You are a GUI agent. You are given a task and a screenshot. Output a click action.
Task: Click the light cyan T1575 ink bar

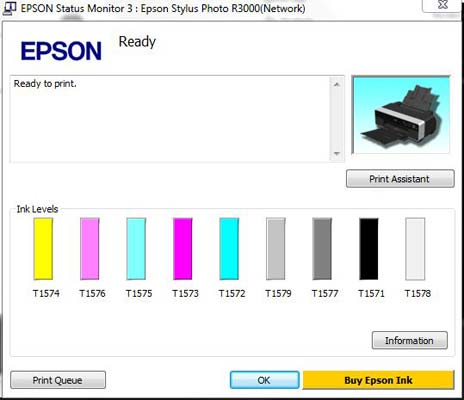pyautogui.click(x=136, y=249)
